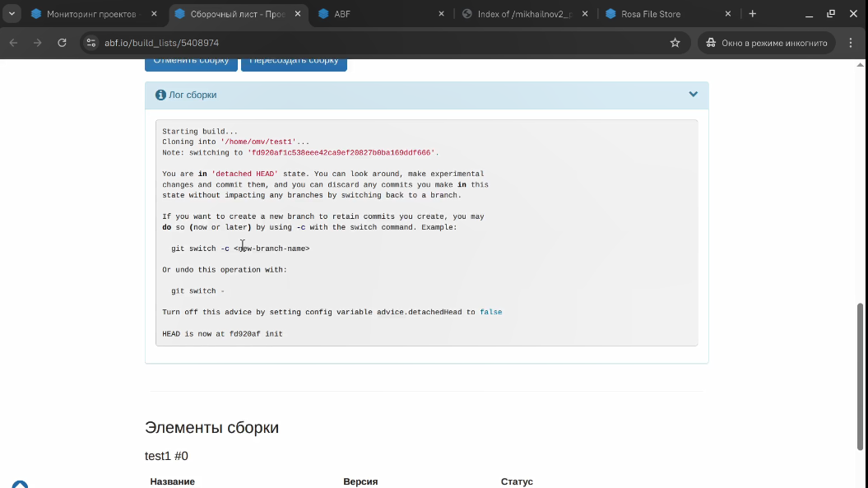The image size is (868, 488).
Task: Open the Chrome three-dot menu
Action: (851, 43)
